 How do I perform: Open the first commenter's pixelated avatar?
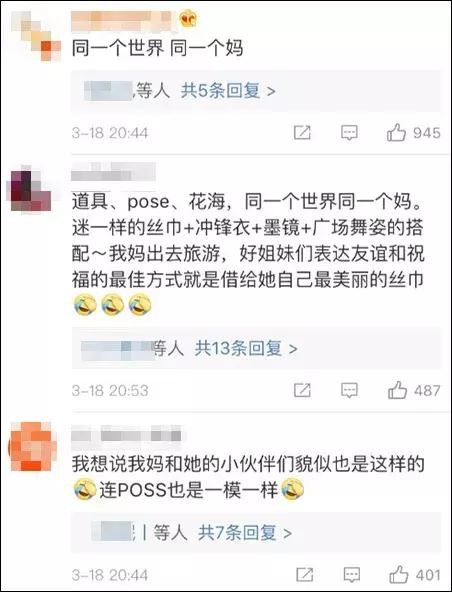tap(36, 36)
